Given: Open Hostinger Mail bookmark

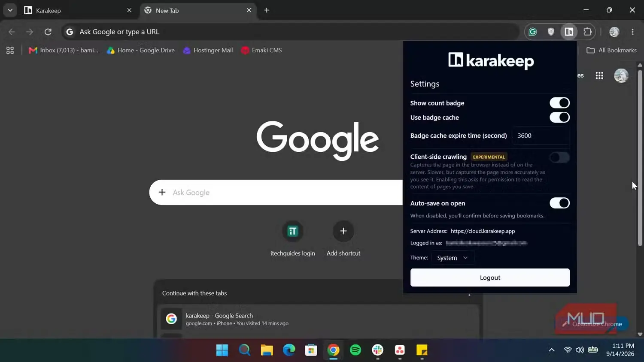Looking at the screenshot, I should click(208, 50).
